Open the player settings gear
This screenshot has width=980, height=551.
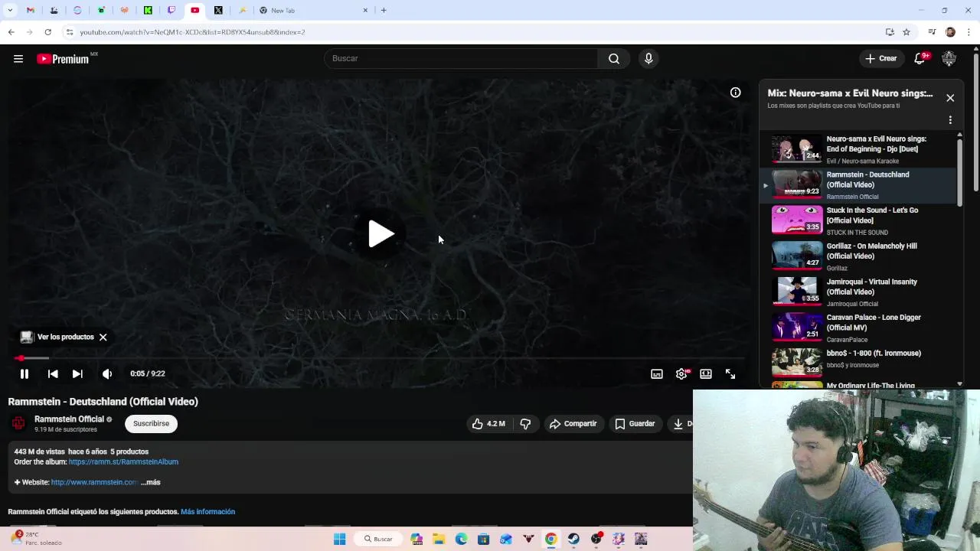(x=681, y=373)
